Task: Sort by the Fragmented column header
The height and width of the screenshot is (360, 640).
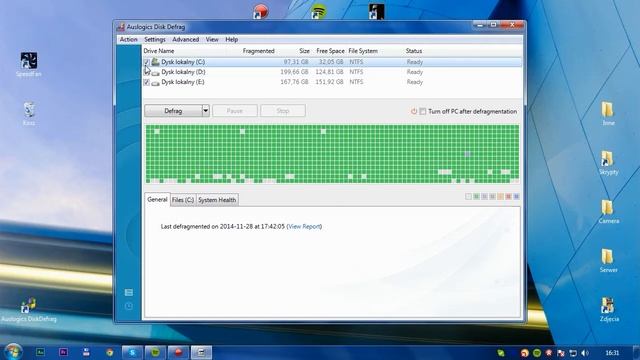Action: point(258,51)
